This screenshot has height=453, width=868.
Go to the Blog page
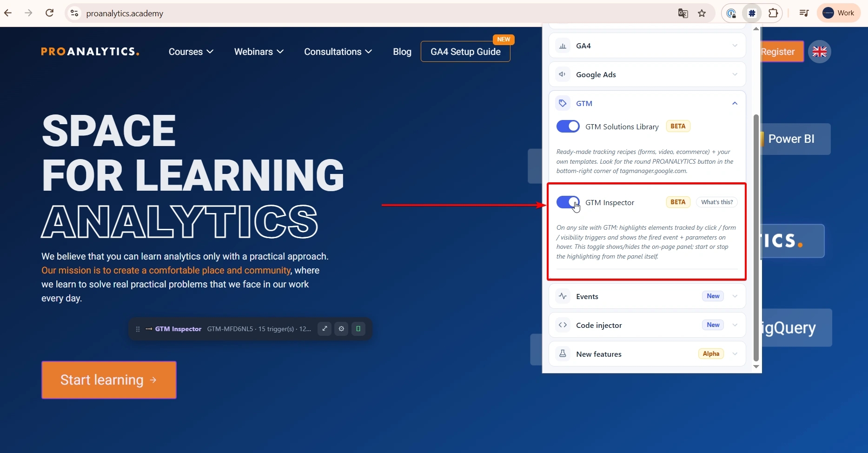402,52
